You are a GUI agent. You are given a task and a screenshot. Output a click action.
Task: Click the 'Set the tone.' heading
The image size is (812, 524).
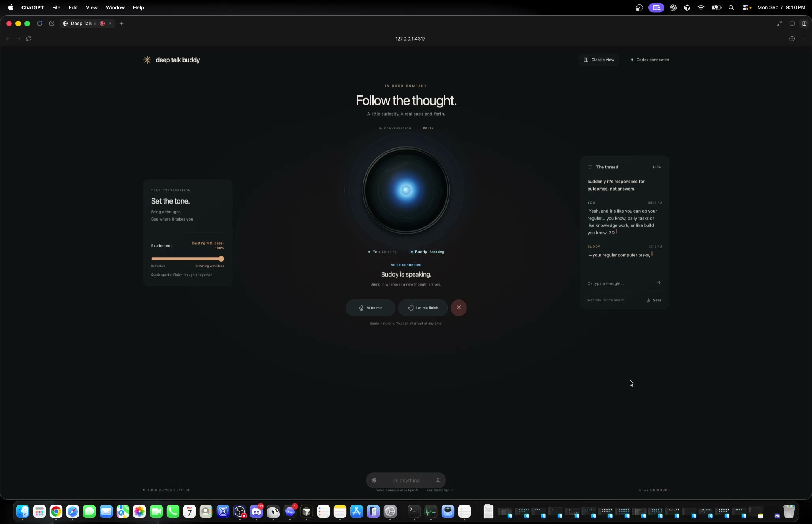tap(170, 201)
